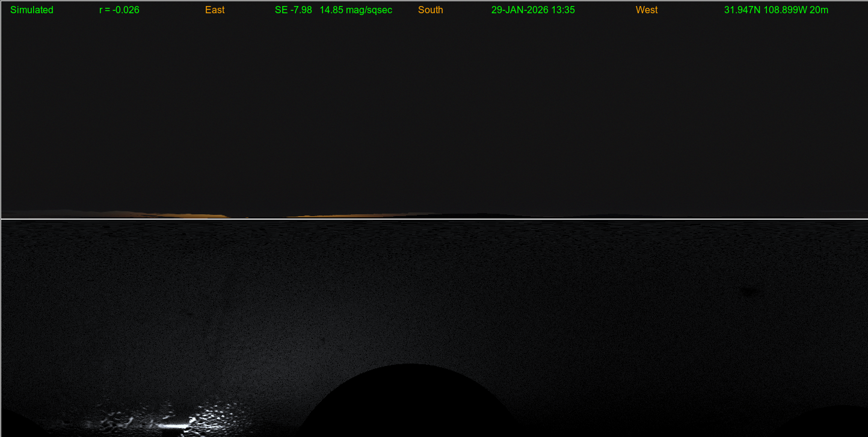
Task: Select the r = -0.026 correlation value
Action: [x=119, y=10]
